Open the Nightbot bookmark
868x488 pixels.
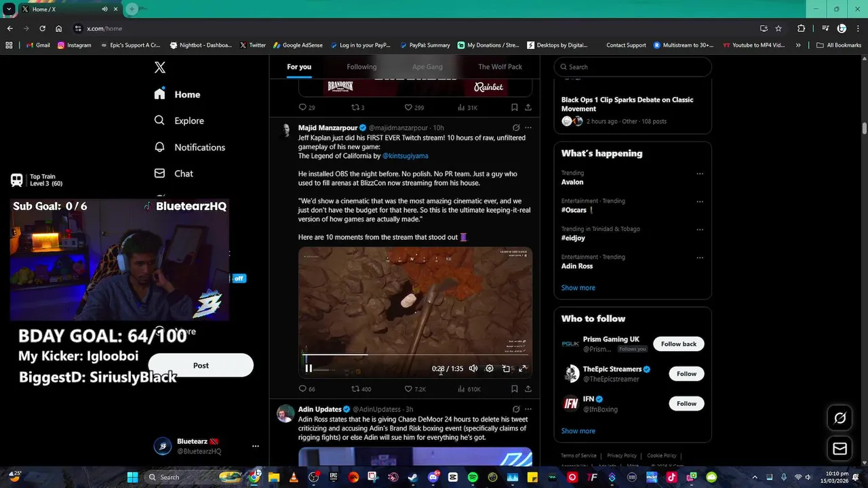(x=201, y=45)
